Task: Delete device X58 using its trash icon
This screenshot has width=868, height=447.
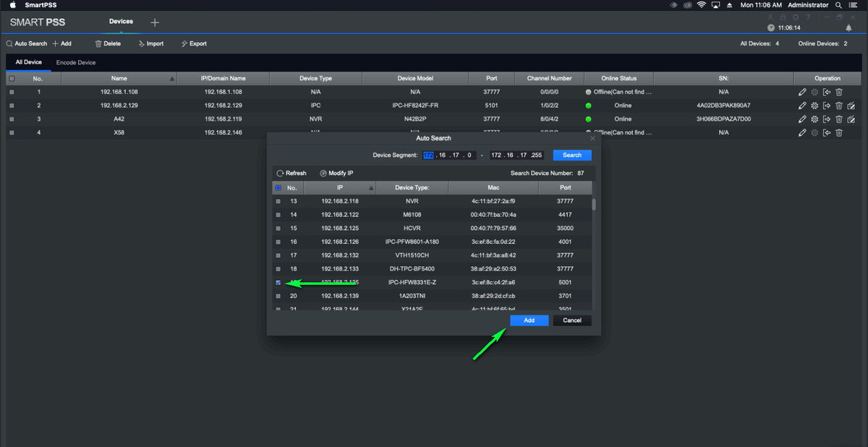Action: click(839, 132)
